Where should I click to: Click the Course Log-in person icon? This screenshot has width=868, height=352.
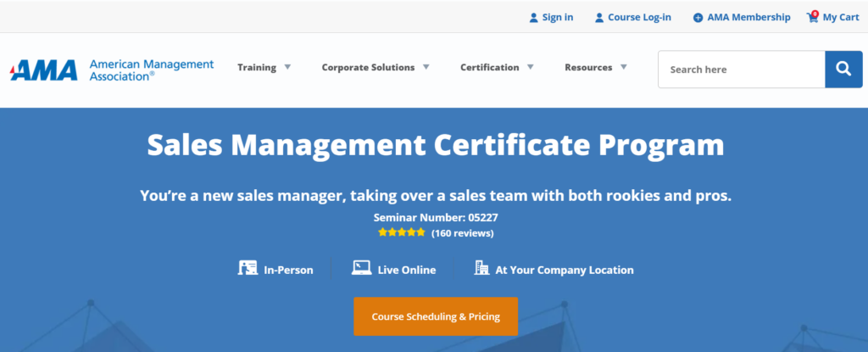[599, 18]
